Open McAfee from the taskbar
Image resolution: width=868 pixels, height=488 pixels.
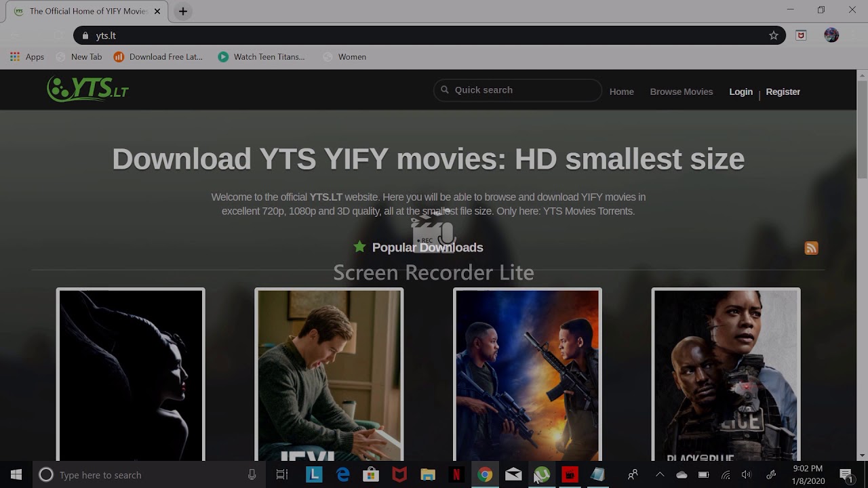(x=399, y=475)
